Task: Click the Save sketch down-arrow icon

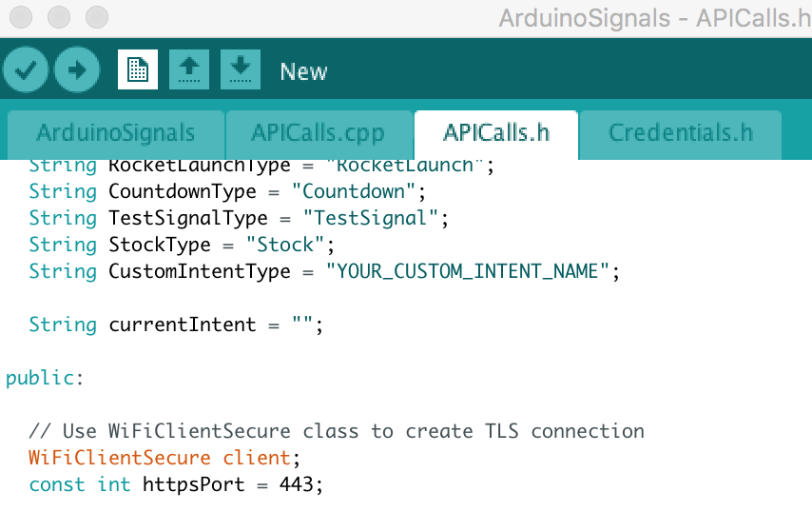Action: [x=241, y=69]
